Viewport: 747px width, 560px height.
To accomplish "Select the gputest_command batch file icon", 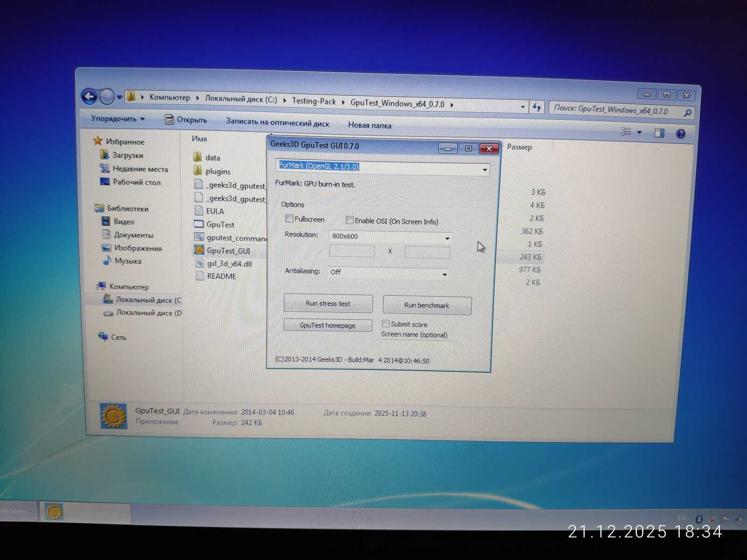I will pyautogui.click(x=199, y=237).
